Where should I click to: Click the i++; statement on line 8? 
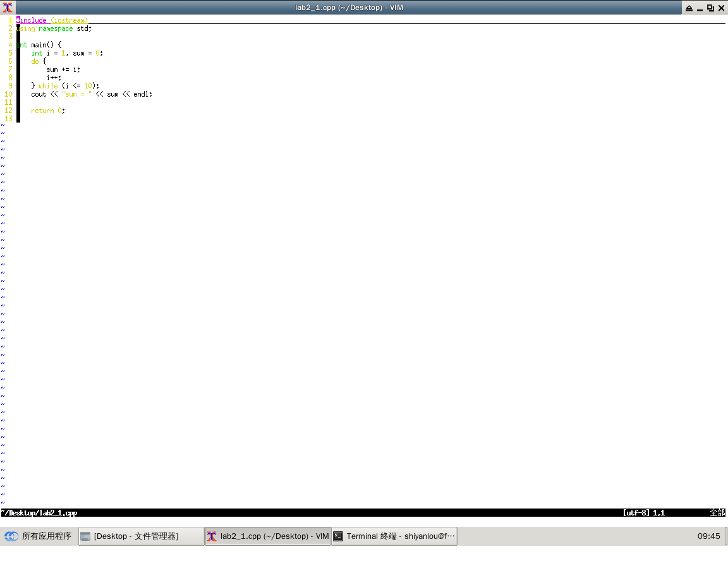[54, 78]
